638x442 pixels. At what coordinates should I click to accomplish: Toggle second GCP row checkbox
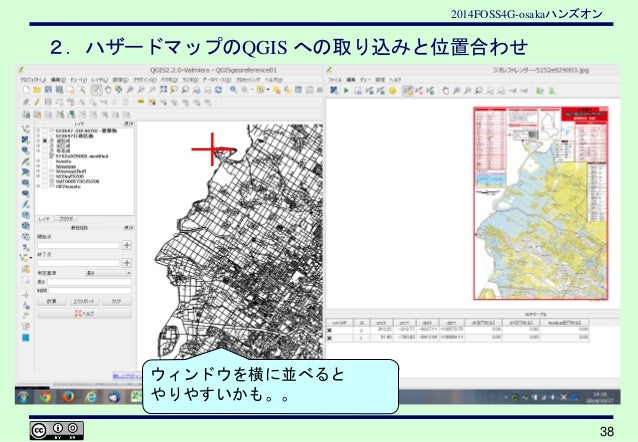pos(330,338)
